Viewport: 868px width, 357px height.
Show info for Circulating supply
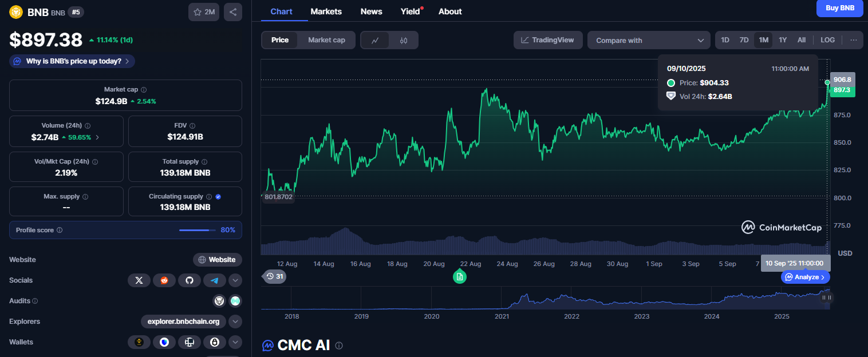pos(209,197)
